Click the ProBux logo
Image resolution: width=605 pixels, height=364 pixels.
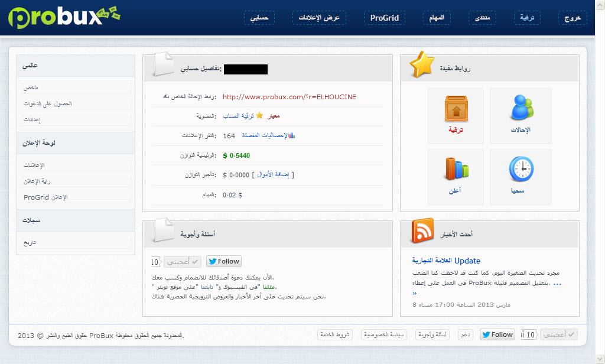56,18
